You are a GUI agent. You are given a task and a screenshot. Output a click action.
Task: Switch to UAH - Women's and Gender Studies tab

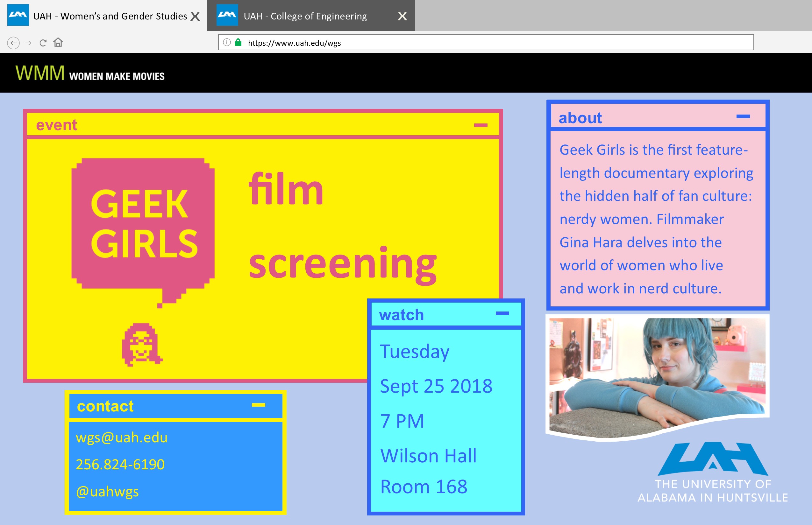(104, 16)
